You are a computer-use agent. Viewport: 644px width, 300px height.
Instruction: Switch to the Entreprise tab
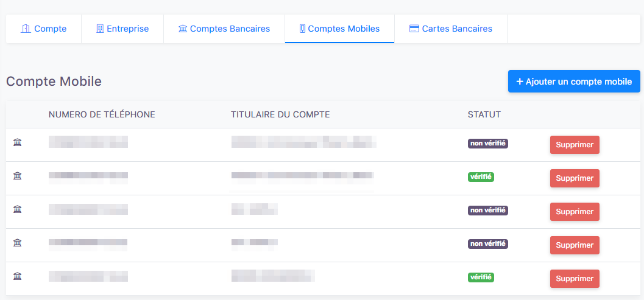click(x=122, y=29)
